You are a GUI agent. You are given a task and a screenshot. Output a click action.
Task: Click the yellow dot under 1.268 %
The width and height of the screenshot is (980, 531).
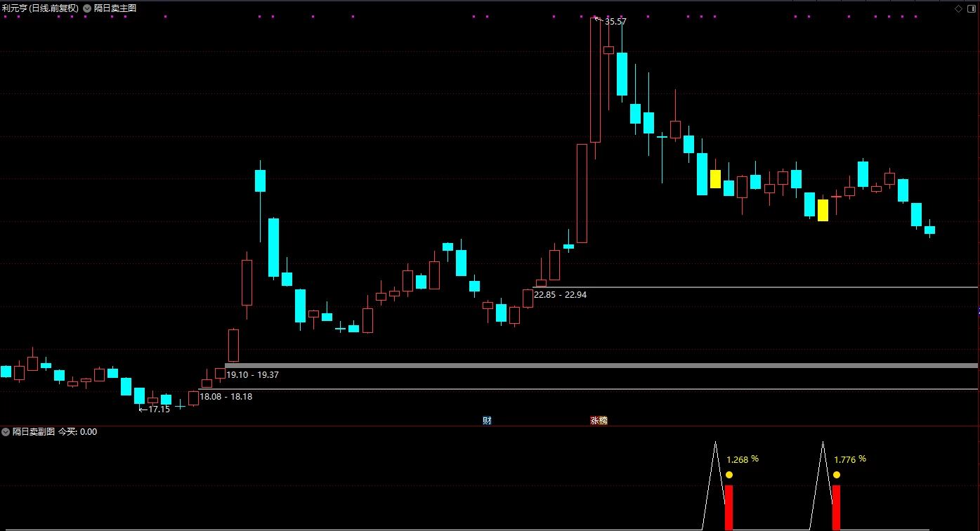tap(729, 475)
